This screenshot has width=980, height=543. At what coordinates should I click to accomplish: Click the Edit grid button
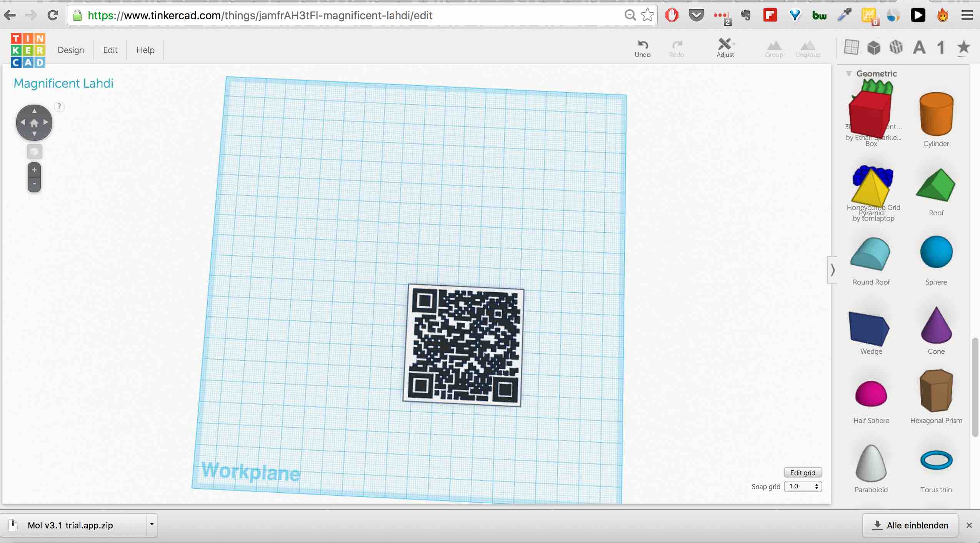(802, 473)
